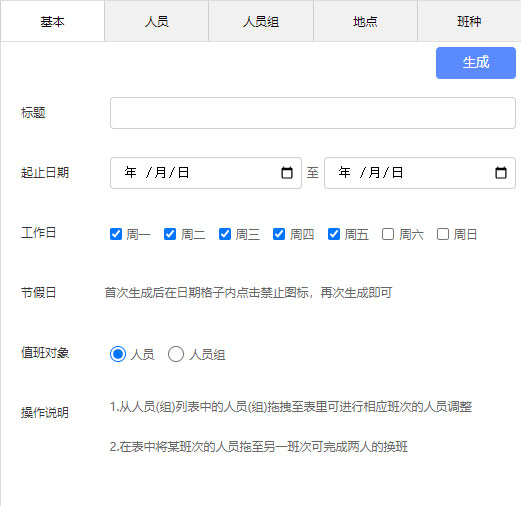
Task: Enable the 周六 workday checkbox
Action: (x=388, y=234)
